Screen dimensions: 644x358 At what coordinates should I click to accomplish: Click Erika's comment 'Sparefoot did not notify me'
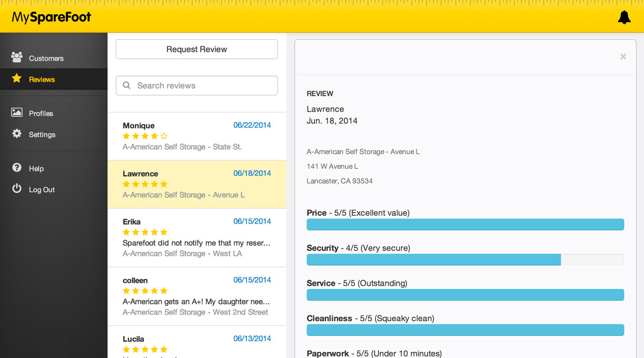click(x=197, y=243)
